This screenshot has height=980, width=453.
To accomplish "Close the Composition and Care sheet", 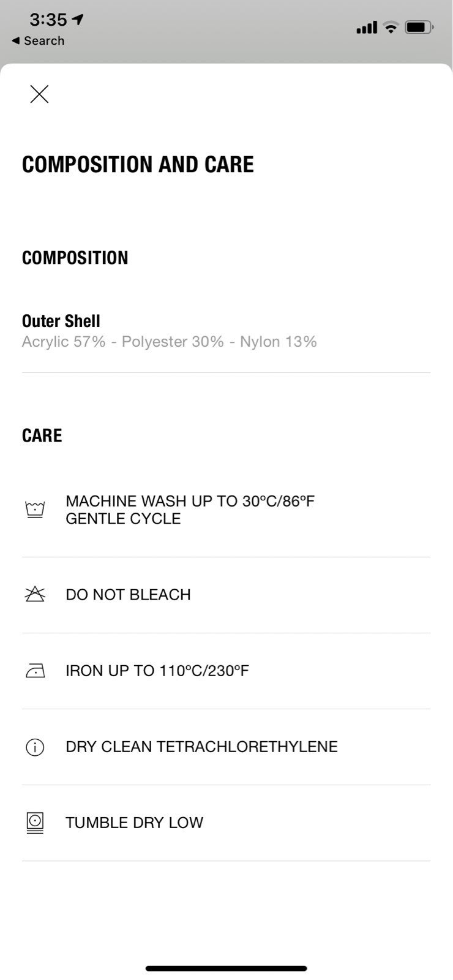I will click(x=39, y=94).
